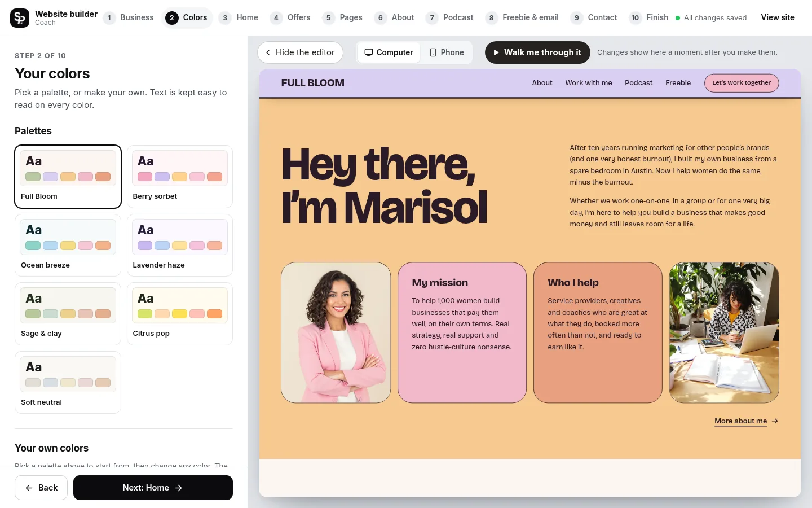Go to step 7 Podcast
Screen dimensions: 812x508
[450, 17]
